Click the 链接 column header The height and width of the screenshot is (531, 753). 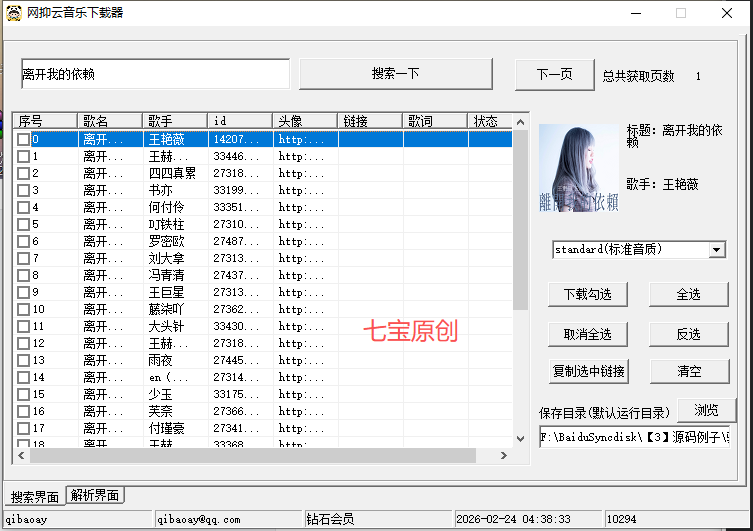click(370, 121)
